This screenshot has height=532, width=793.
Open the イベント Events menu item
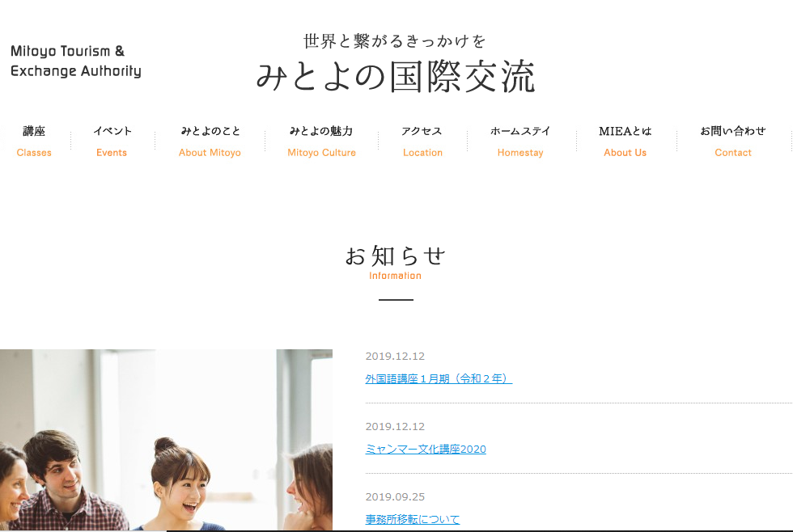click(x=112, y=141)
